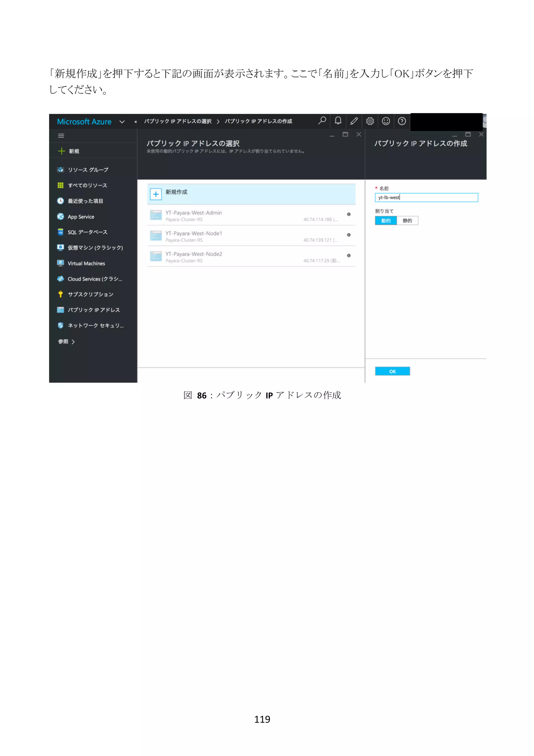Screen dimensions: 534x756
Task: Click the search magnifier icon
Action: tap(322, 121)
